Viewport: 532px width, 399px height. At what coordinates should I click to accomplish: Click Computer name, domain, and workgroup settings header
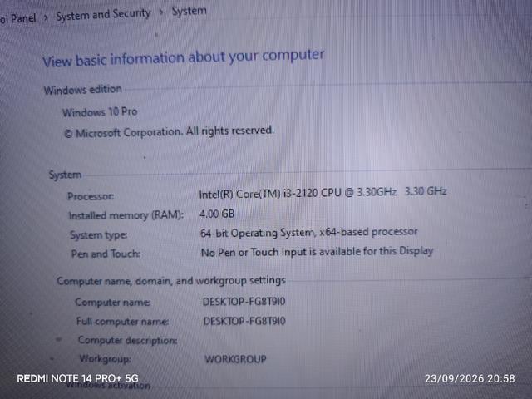(x=171, y=281)
